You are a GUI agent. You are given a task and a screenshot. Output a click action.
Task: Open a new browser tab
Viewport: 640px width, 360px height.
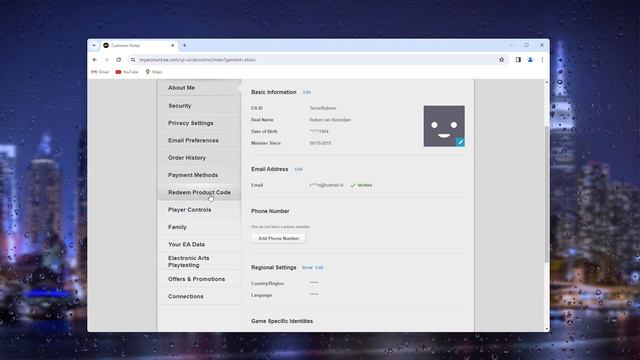[x=184, y=45]
